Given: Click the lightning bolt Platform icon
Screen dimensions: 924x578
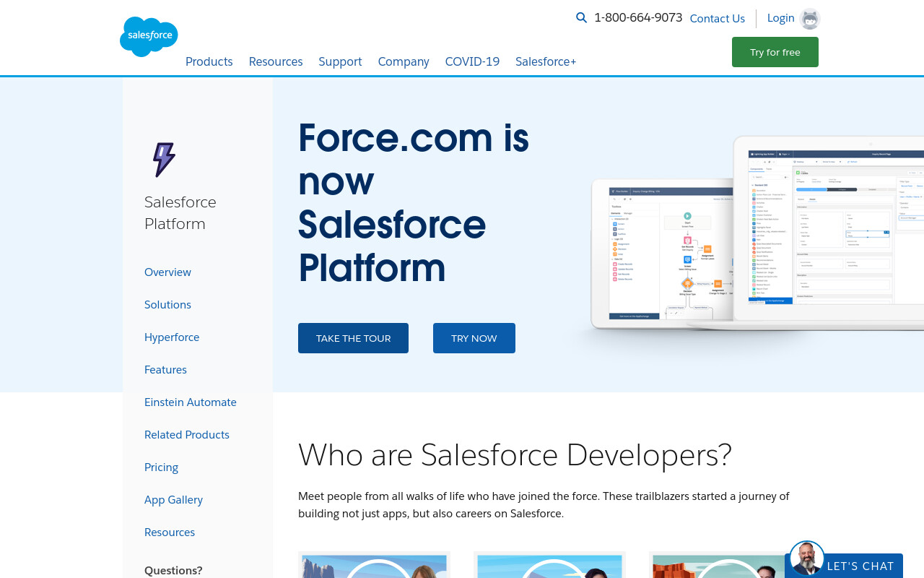Looking at the screenshot, I should [164, 160].
